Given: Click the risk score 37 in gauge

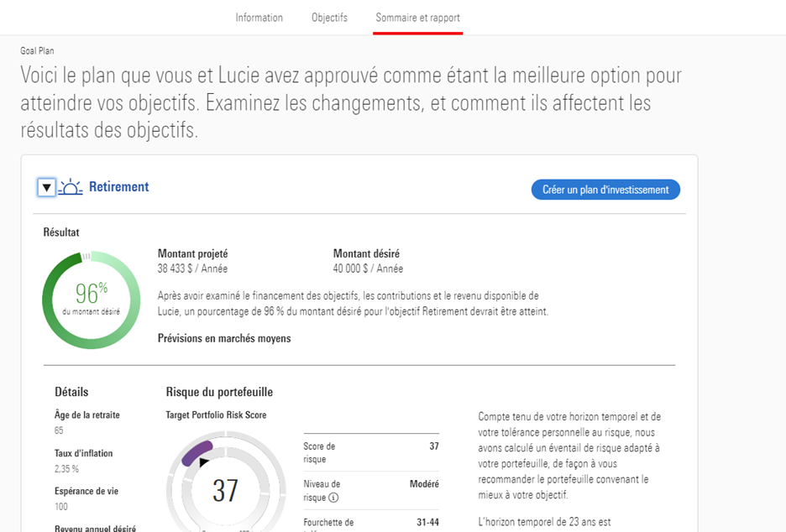Looking at the screenshot, I should 225,490.
